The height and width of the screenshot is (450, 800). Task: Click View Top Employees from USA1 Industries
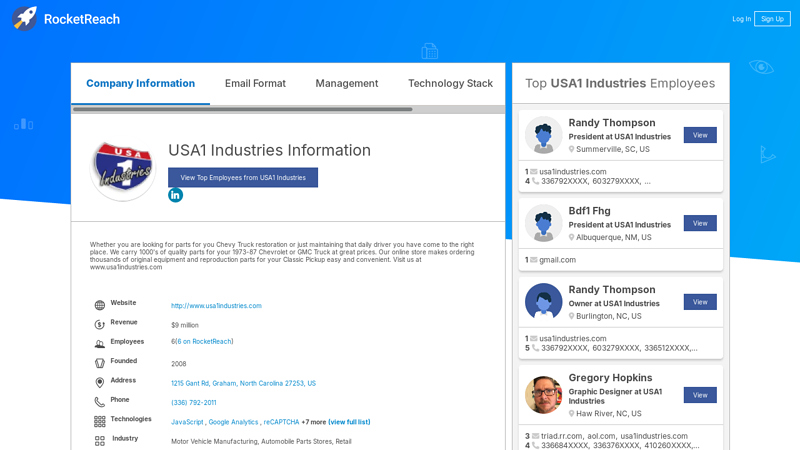tap(243, 178)
